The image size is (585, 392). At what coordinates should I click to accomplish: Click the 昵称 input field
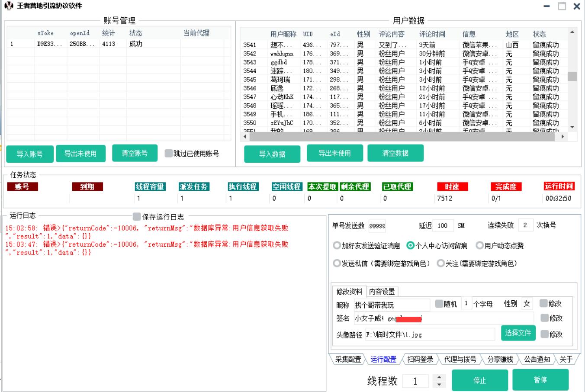pos(391,305)
